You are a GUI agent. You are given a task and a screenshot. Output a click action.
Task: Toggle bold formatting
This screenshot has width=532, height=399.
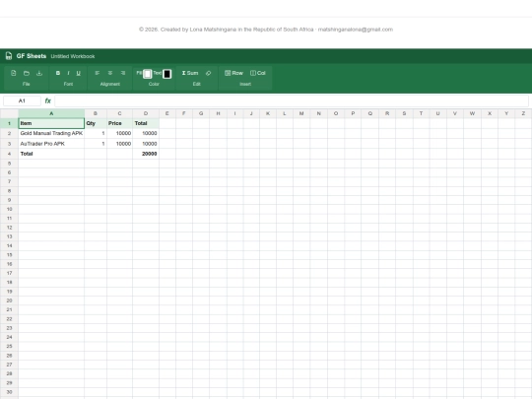(58, 73)
